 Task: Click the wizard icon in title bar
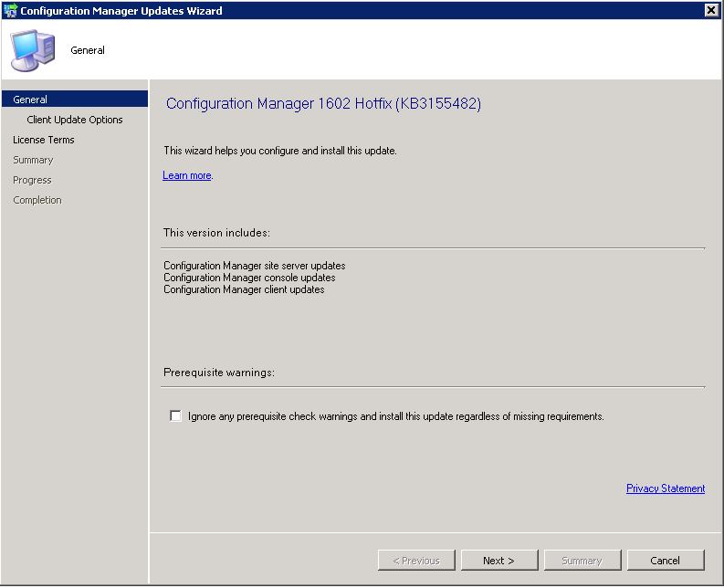[10, 10]
